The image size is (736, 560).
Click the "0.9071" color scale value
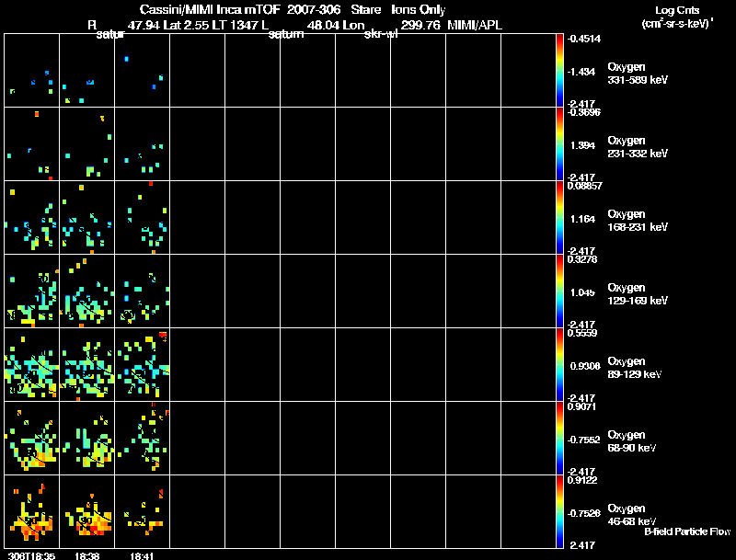pyautogui.click(x=581, y=406)
